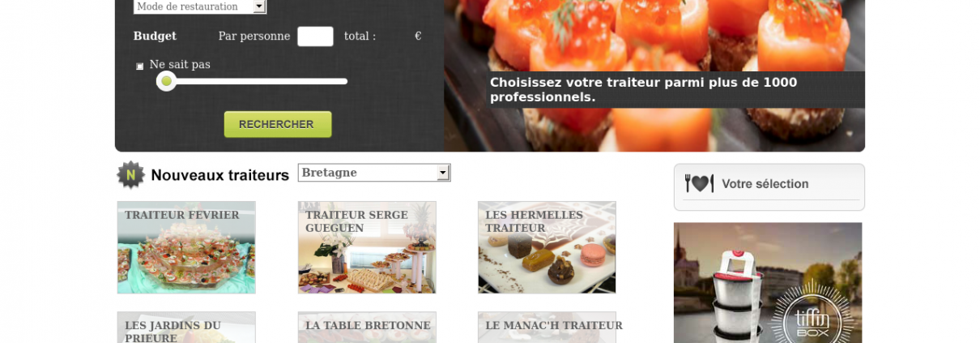Expand the Bretagne region dropdown
980x343 pixels.
(x=374, y=173)
